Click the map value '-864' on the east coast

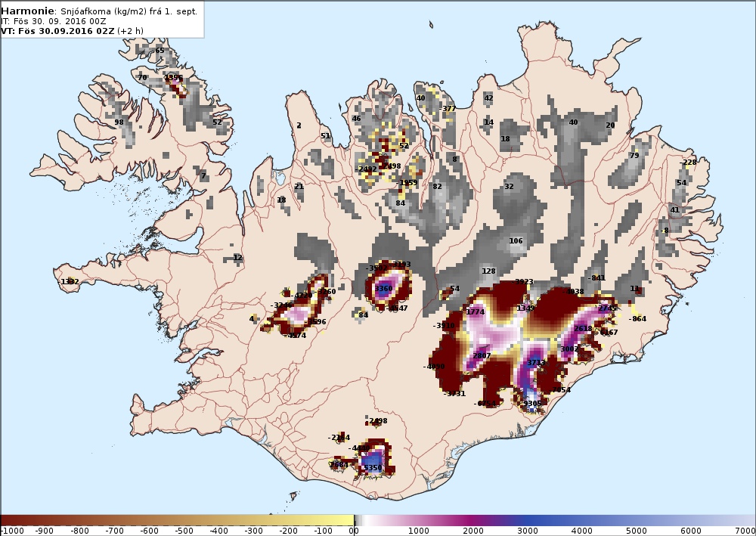click(637, 318)
